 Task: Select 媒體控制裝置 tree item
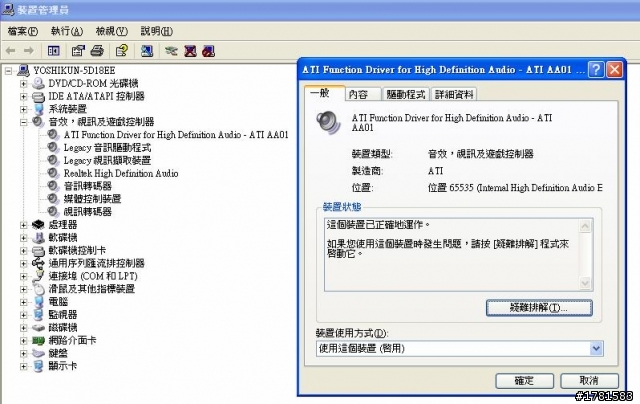click(x=92, y=199)
